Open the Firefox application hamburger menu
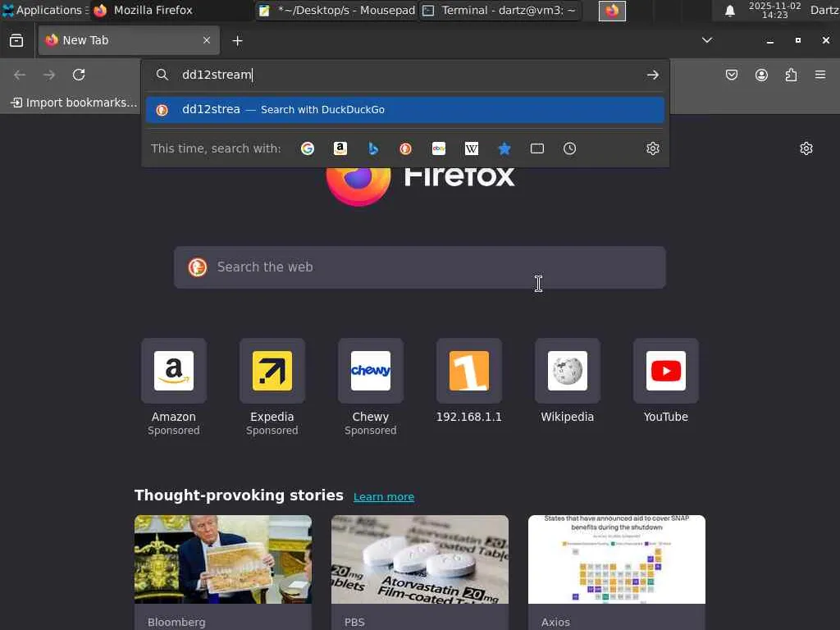Viewport: 840px width, 630px height. click(x=820, y=75)
